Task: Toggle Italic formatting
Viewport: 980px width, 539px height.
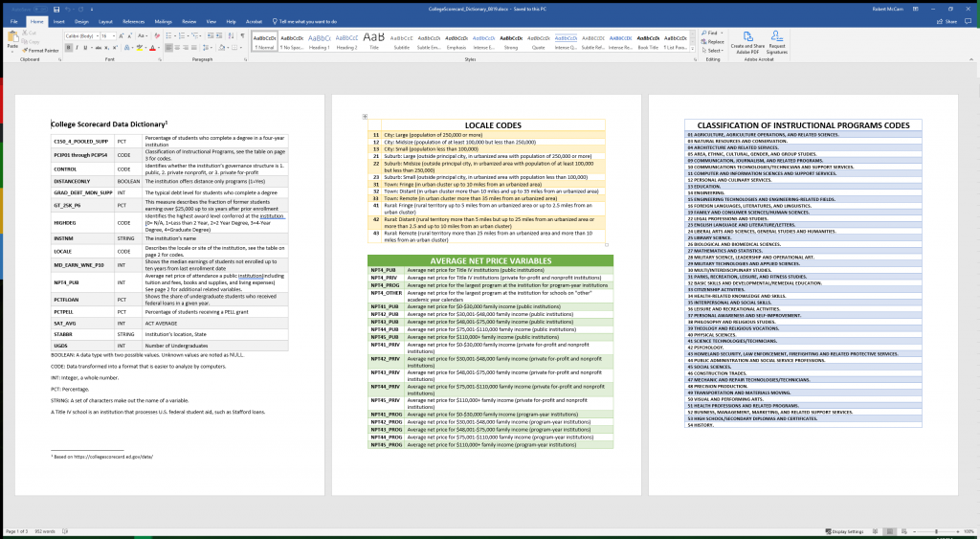Action: coord(77,48)
